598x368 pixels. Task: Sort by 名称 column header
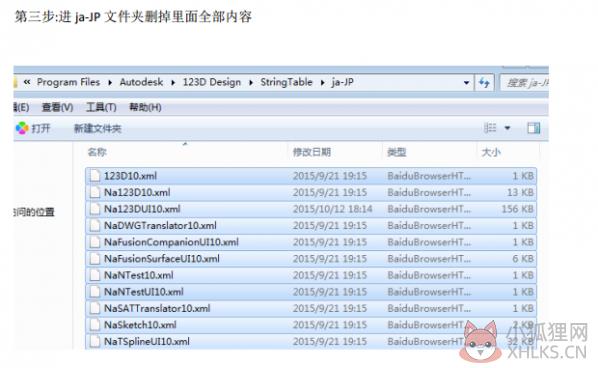point(97,152)
